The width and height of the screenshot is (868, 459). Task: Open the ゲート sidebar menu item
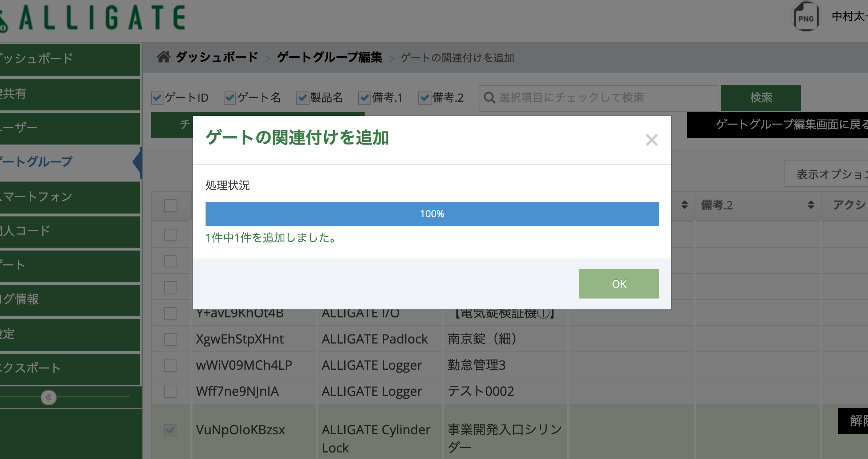70,265
